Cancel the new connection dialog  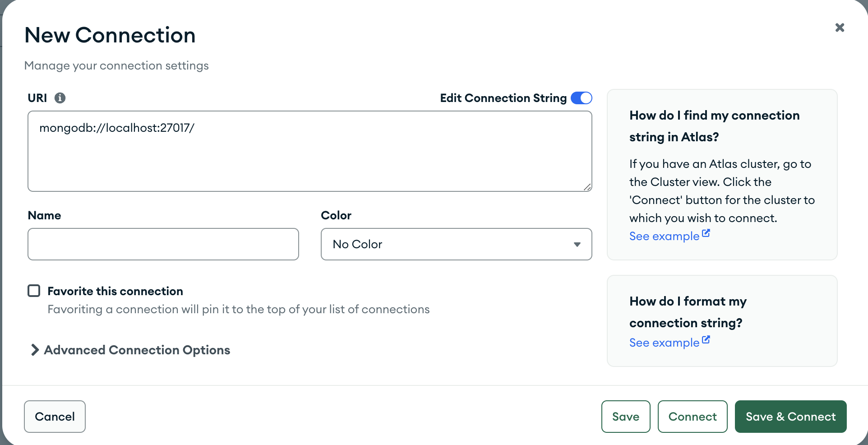(x=55, y=416)
